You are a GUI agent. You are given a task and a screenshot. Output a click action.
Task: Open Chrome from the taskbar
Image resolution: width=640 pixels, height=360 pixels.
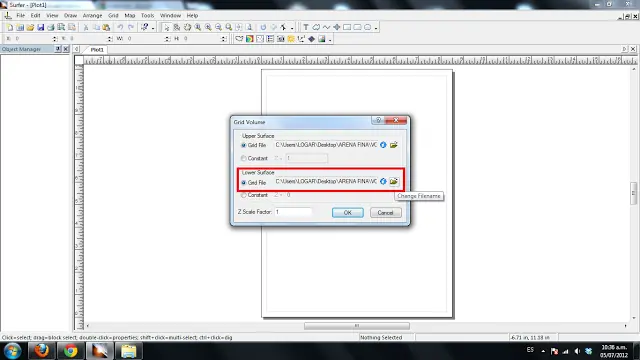pyautogui.click(x=71, y=351)
